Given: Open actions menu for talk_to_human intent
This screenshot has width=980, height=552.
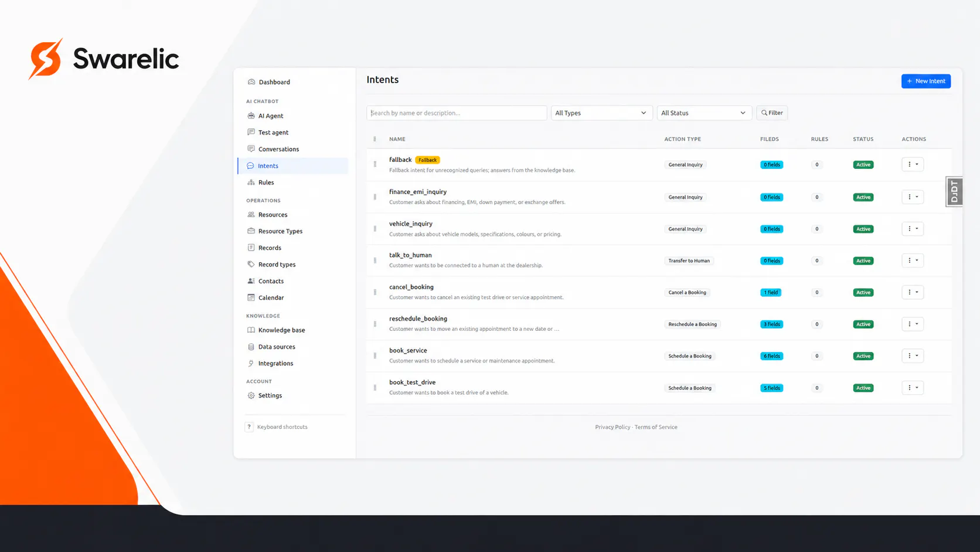Looking at the screenshot, I should coord(913,260).
